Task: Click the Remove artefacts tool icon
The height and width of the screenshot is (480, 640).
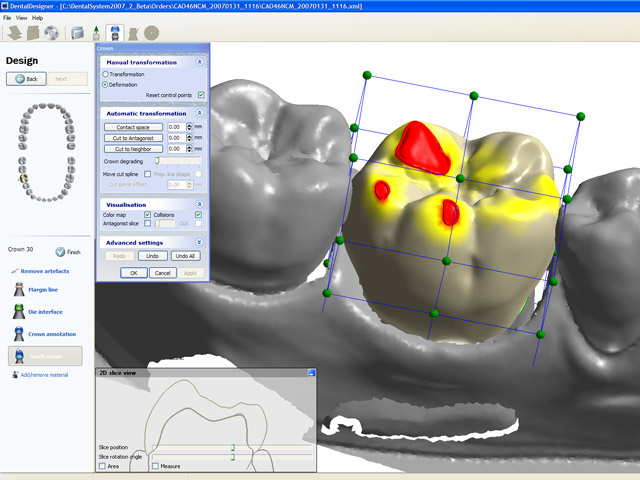Action: 15,271
